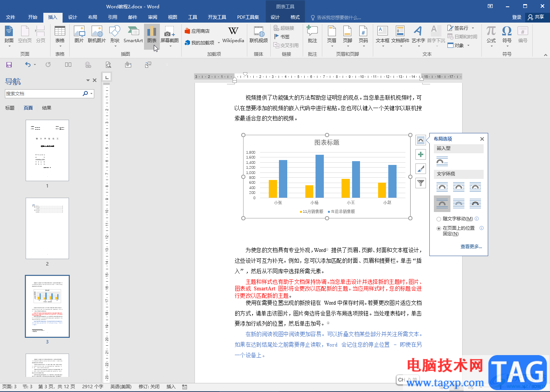The width and height of the screenshot is (550, 392).
Task: Choose the 嵌入型 inline layout option
Action: click(442, 162)
